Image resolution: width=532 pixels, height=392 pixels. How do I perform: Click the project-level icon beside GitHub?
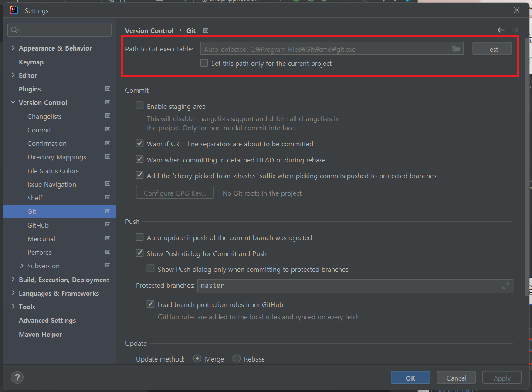coord(108,225)
